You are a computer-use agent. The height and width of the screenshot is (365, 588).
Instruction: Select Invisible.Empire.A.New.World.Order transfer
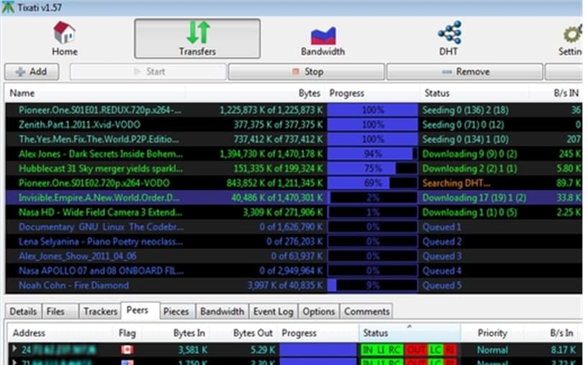(x=294, y=198)
